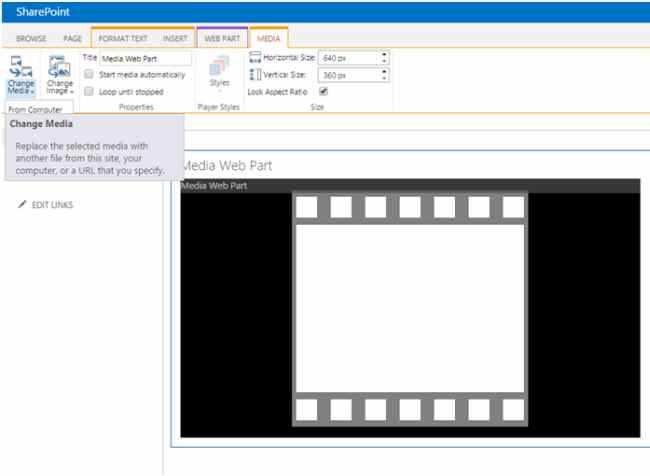Select the MEDIA ribbon tab
Screen dimensions: 650x476
click(x=269, y=39)
